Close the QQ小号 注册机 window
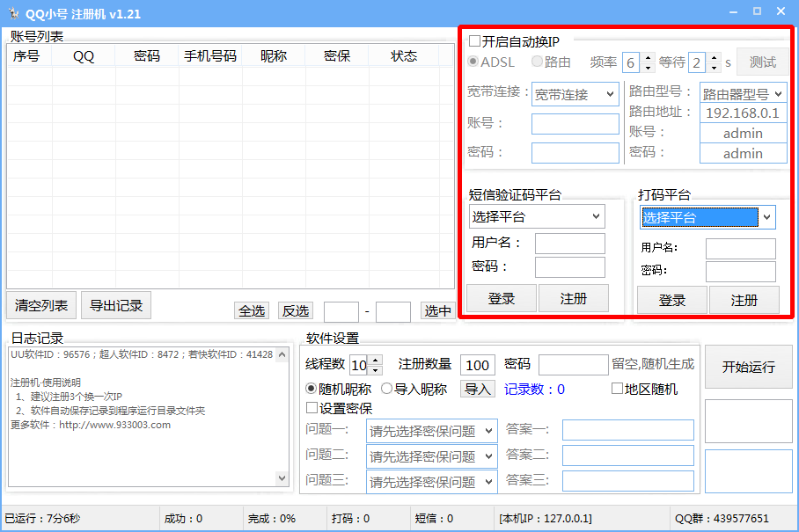The image size is (799, 532). [781, 11]
